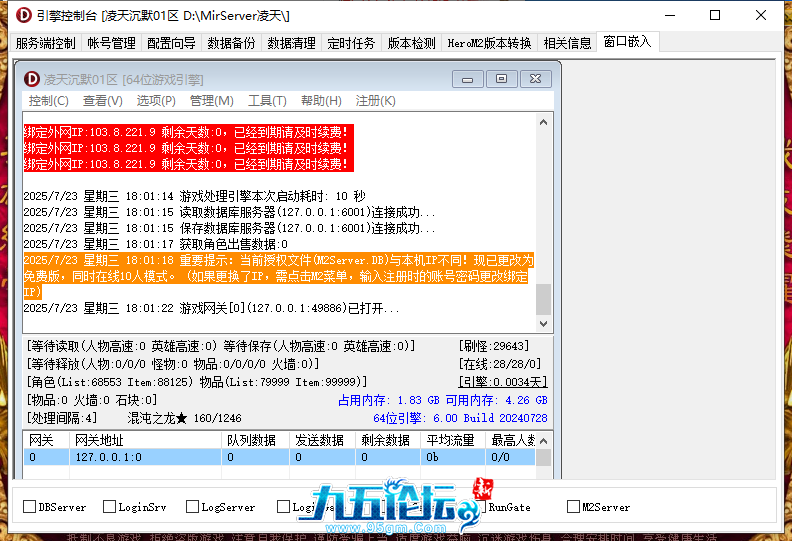Image resolution: width=792 pixels, height=541 pixels.
Task: Restore the embedded 64位游戏引擎 window
Action: (x=501, y=79)
